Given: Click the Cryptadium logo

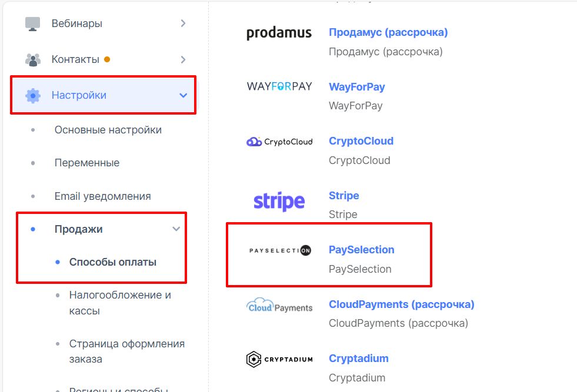Looking at the screenshot, I should pos(279,359).
